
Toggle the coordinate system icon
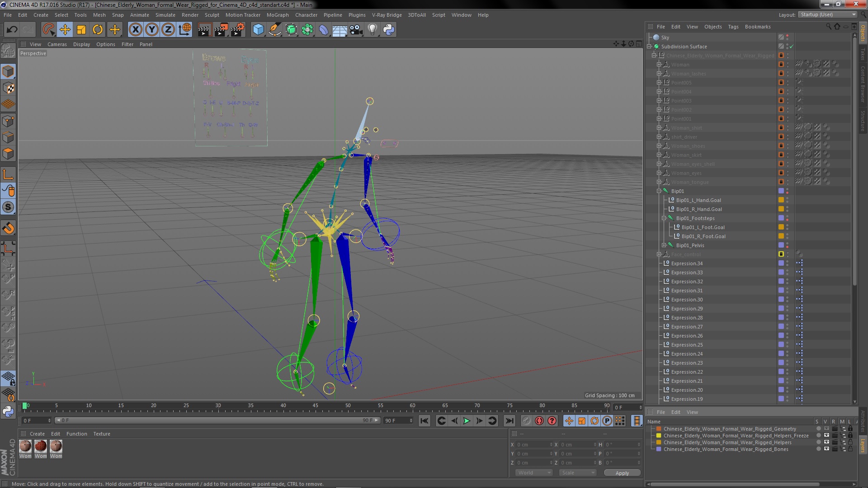(x=185, y=30)
